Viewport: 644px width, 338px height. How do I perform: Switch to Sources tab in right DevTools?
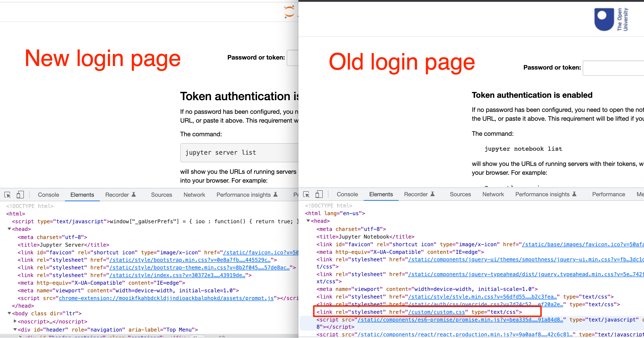(x=460, y=194)
